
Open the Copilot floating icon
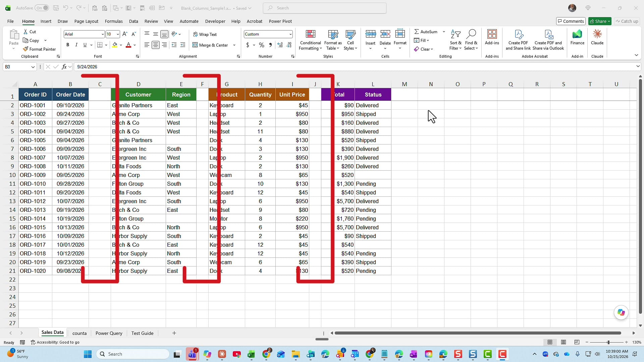coord(621,312)
